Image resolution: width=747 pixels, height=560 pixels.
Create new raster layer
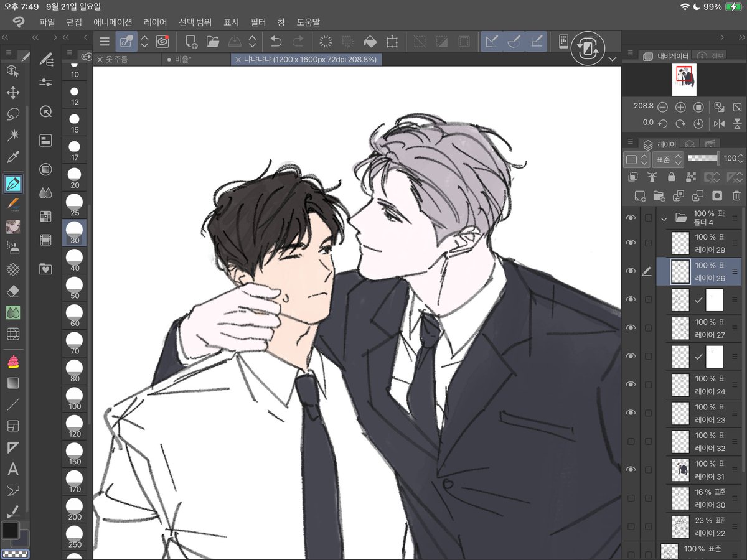pos(640,195)
